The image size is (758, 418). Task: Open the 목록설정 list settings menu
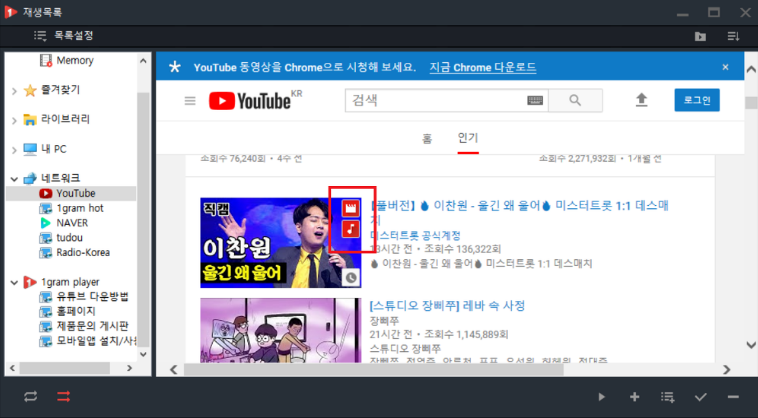tap(63, 36)
